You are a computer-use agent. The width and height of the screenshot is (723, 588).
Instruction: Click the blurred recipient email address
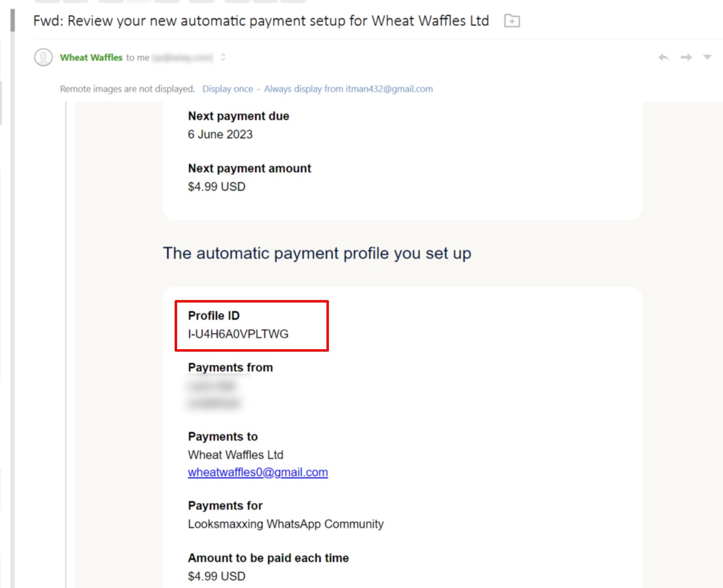pyautogui.click(x=182, y=57)
